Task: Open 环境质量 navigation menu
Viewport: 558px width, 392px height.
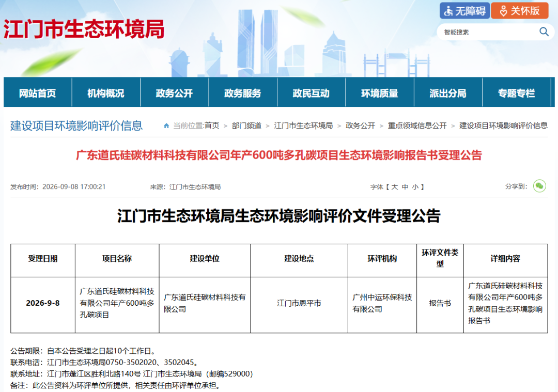Action: (380, 93)
